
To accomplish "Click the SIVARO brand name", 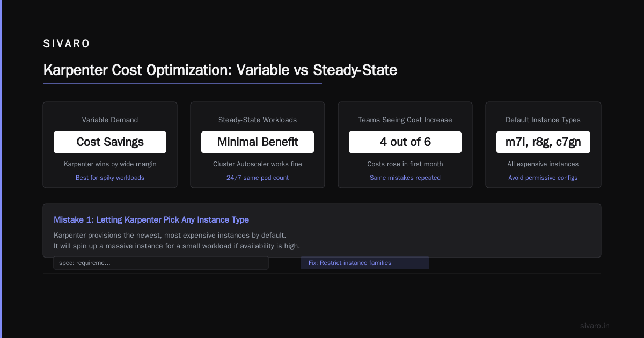I will point(67,44).
